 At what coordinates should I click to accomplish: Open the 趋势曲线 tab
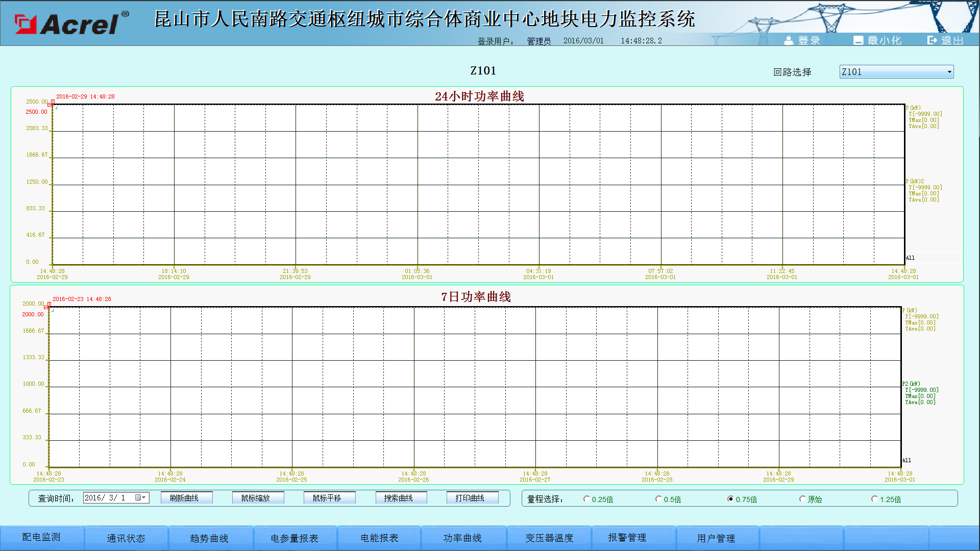(x=209, y=538)
